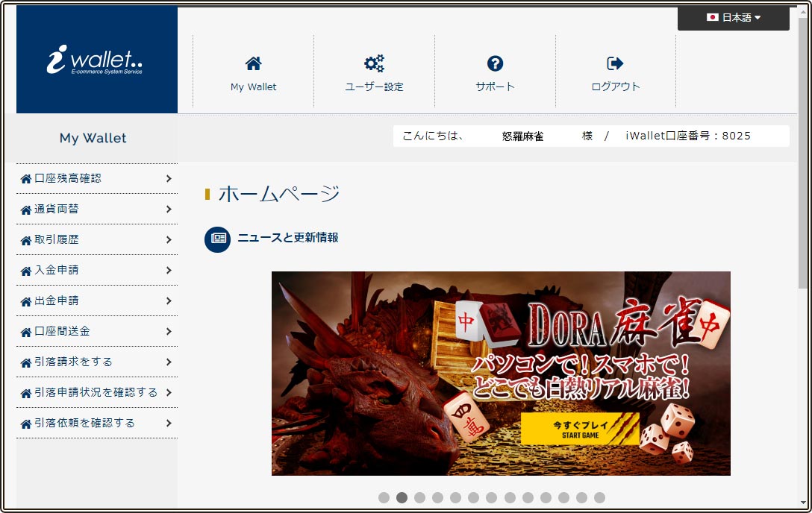Open the サポート menu label
This screenshot has width=812, height=513.
pos(495,87)
